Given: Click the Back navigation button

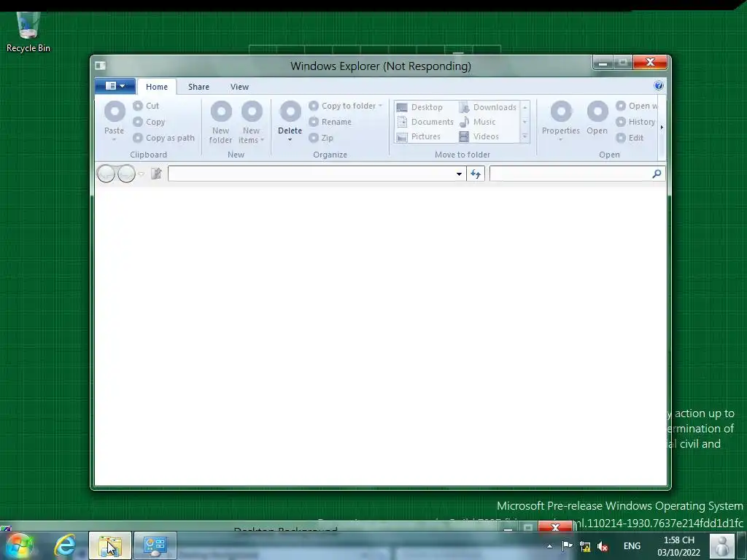Looking at the screenshot, I should pyautogui.click(x=106, y=174).
